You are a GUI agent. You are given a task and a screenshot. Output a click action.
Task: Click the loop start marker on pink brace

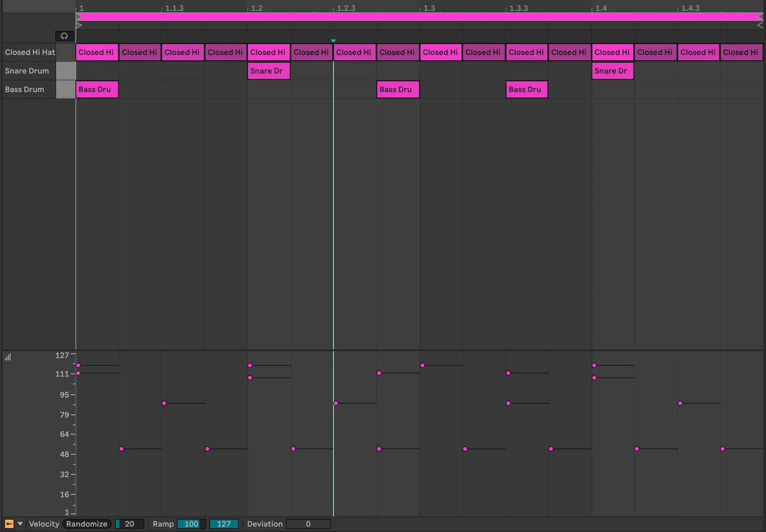coord(79,17)
